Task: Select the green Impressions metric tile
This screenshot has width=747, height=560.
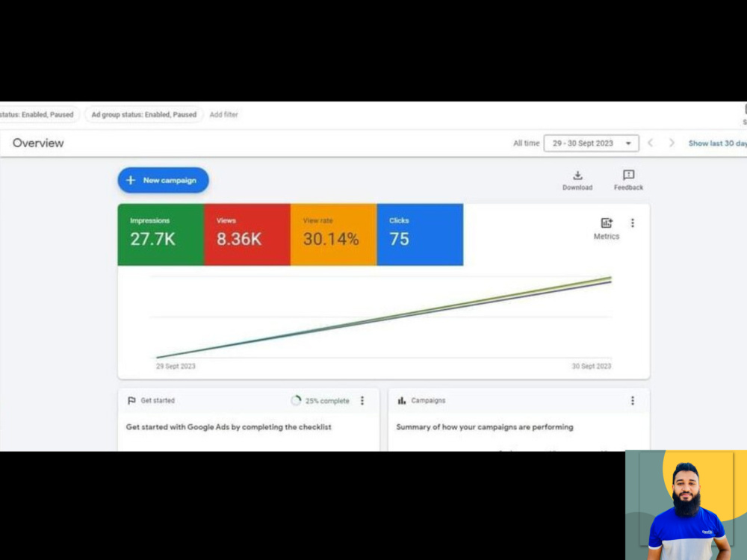Action: coord(161,234)
